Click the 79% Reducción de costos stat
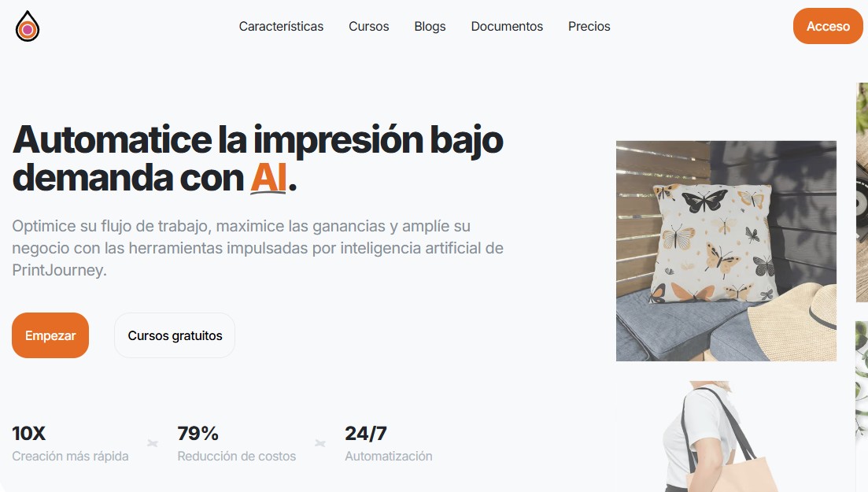868x492 pixels. 236,443
